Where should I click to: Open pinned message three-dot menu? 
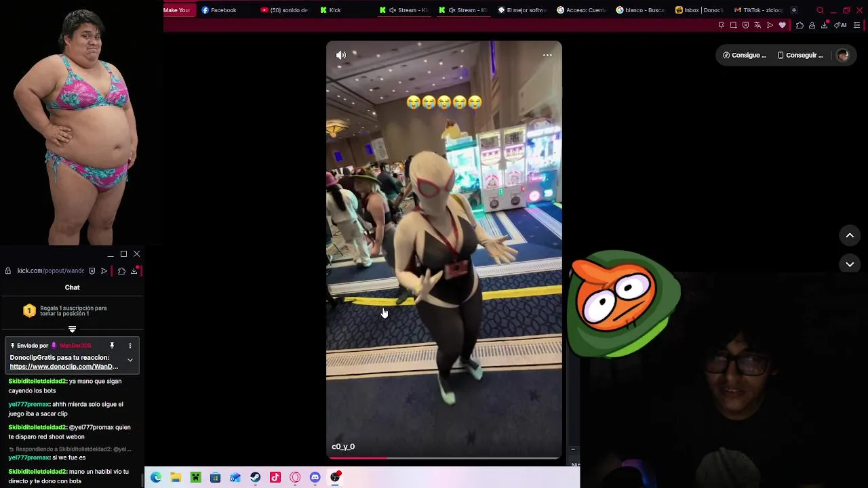point(130,346)
